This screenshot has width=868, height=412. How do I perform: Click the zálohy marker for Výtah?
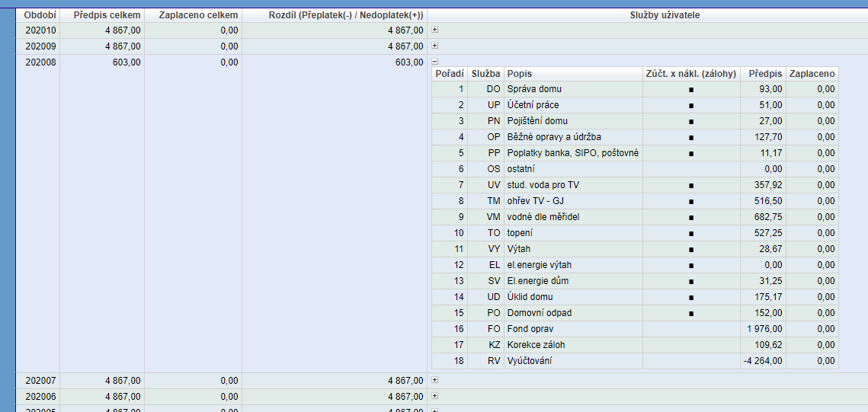[x=691, y=250]
